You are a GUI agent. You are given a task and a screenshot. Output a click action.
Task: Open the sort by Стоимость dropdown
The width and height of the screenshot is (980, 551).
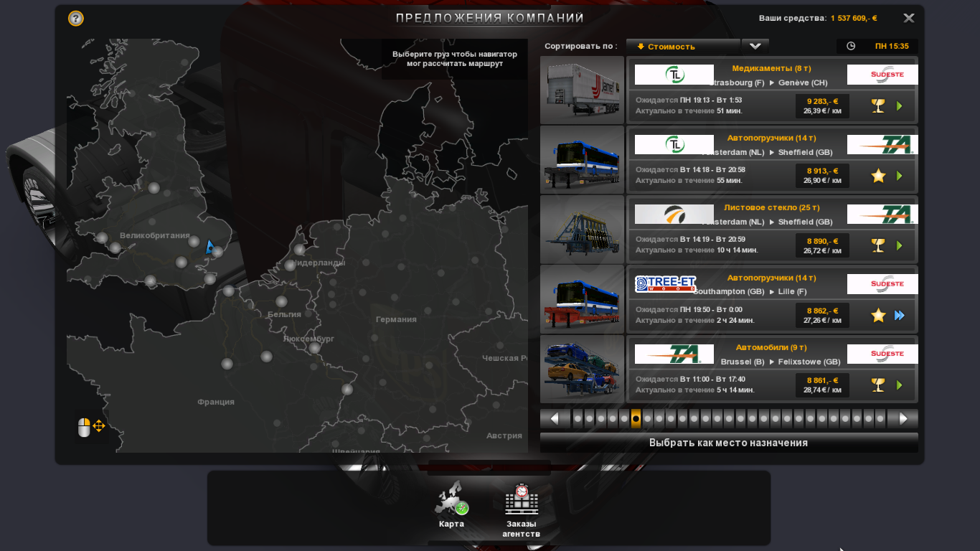pyautogui.click(x=683, y=47)
